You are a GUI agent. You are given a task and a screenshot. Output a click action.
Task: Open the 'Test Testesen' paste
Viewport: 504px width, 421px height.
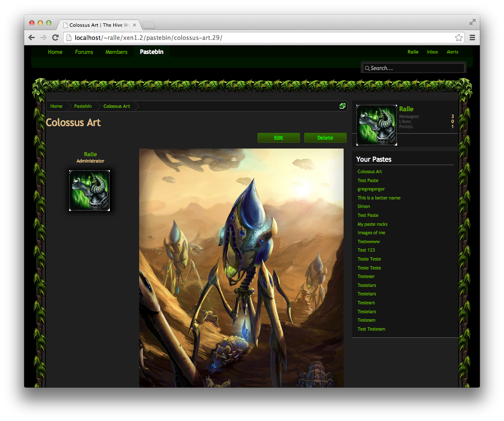click(x=371, y=329)
